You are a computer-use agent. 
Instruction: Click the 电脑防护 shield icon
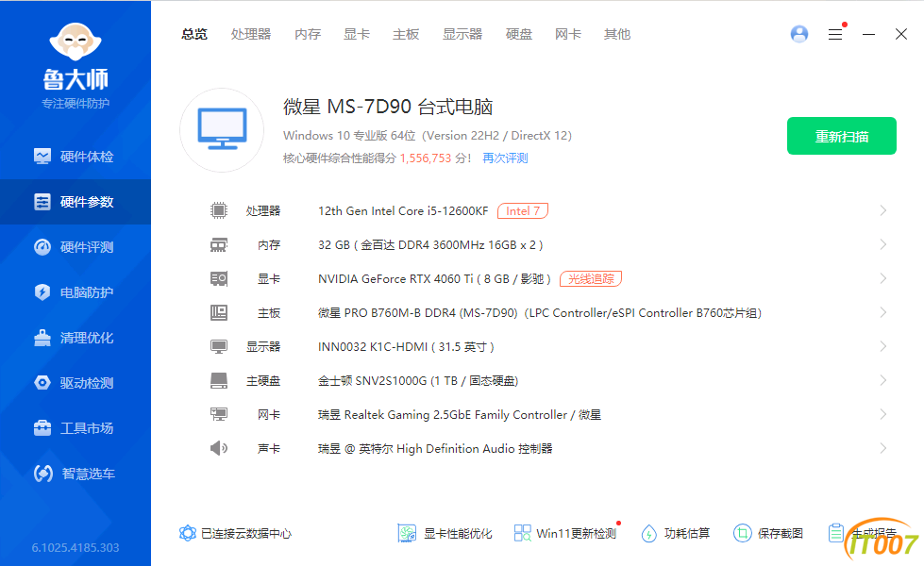(42, 292)
